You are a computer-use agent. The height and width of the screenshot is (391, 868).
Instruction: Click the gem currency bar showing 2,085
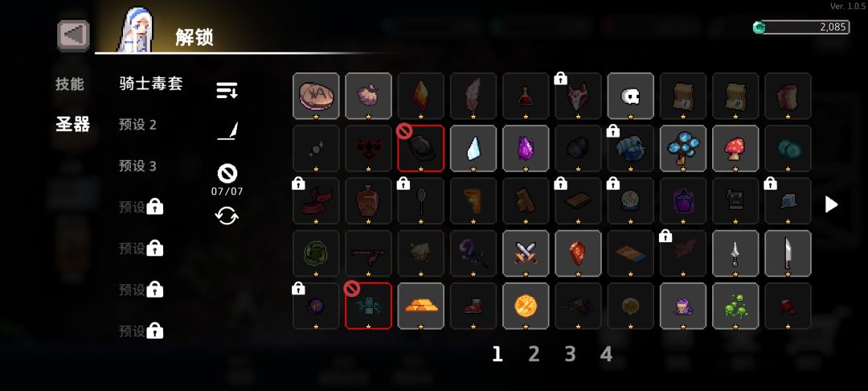pos(801,27)
